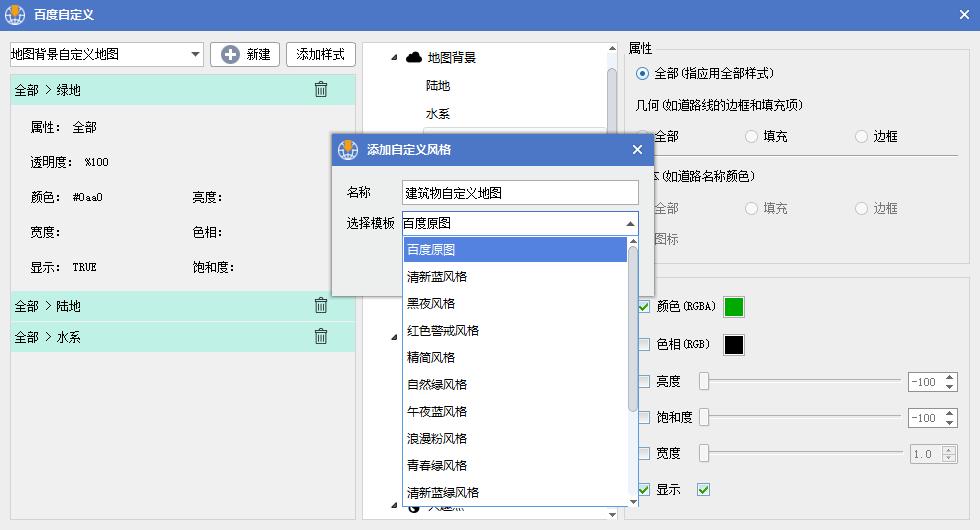Click the %100 transparency value
Viewport: 980px width, 530px height.
click(x=96, y=162)
